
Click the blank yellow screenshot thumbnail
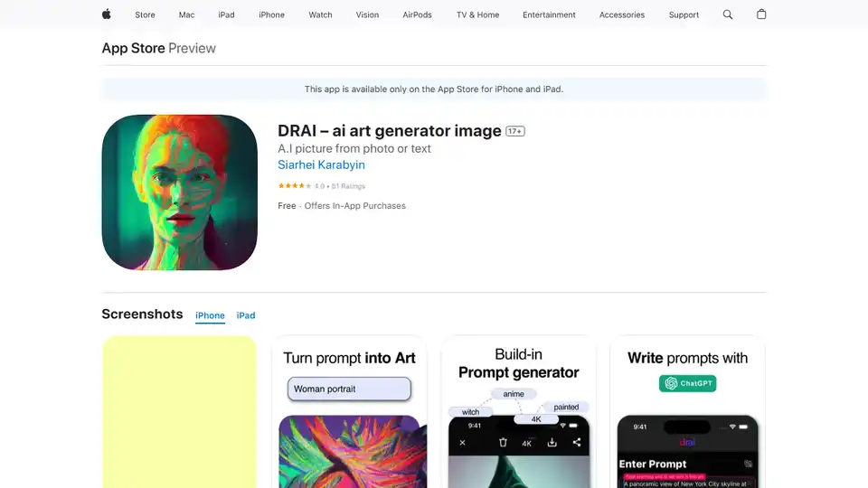(179, 412)
